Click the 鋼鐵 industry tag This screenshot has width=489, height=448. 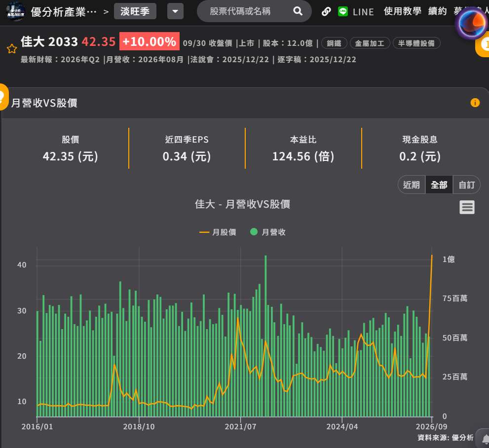(x=334, y=43)
